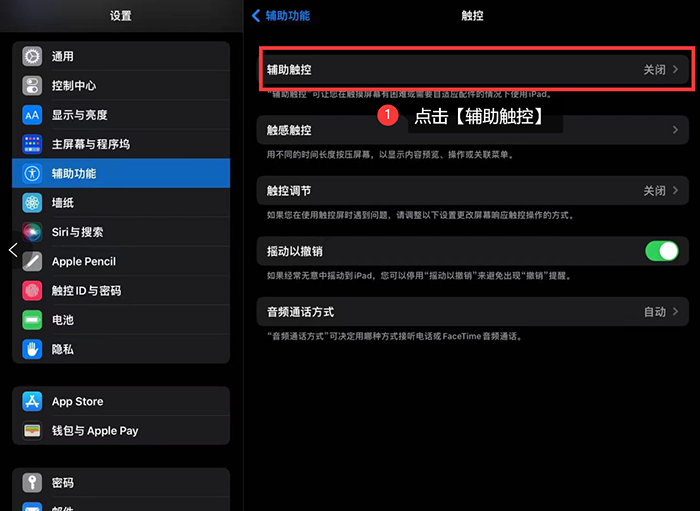This screenshot has height=511, width=700.
Task: Click the 触控 page title
Action: [x=472, y=16]
